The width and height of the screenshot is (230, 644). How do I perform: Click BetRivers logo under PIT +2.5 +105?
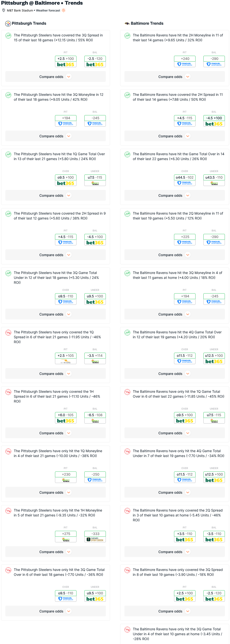(66, 361)
